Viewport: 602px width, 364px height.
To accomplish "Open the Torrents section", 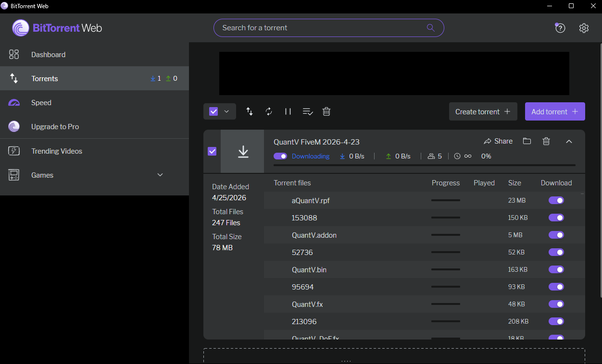I will click(94, 78).
